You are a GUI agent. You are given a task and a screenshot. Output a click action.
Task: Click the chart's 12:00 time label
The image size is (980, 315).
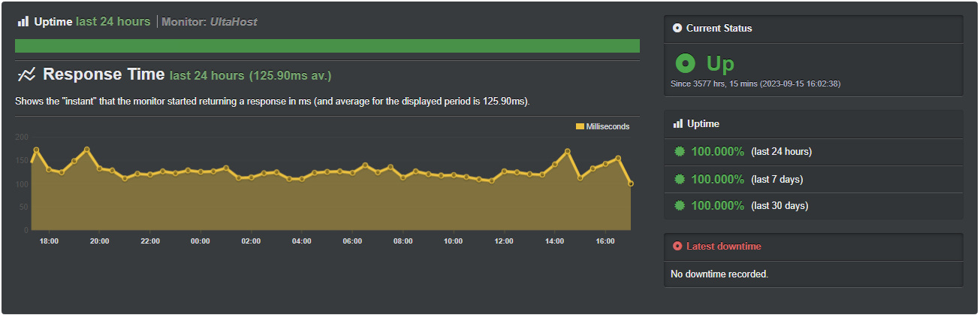[504, 241]
